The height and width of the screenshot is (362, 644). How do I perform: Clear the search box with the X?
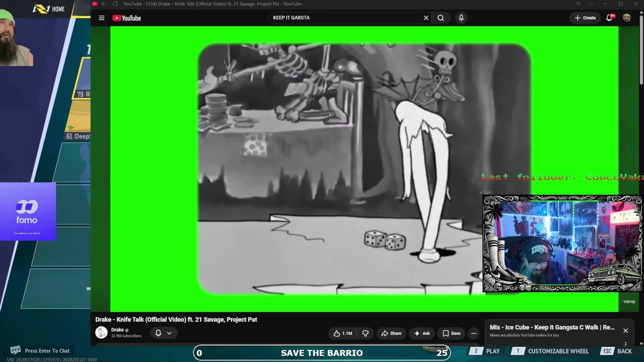coord(426,18)
